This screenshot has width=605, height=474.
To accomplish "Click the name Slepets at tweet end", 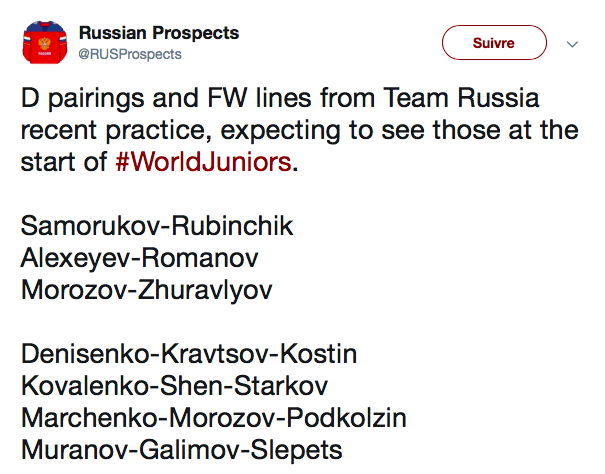I will pyautogui.click(x=296, y=450).
